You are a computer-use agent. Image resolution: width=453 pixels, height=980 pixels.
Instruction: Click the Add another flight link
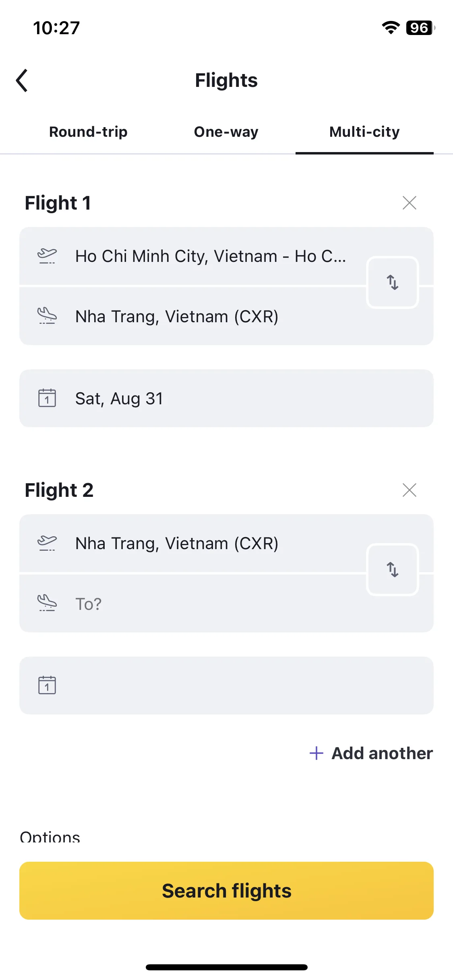coord(371,753)
